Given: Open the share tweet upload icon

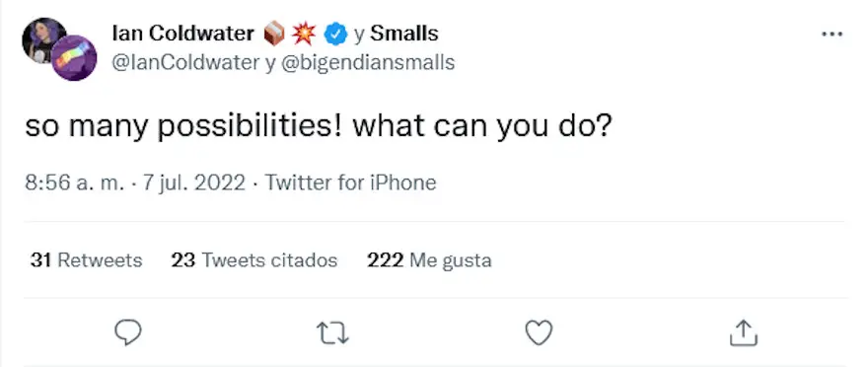Looking at the screenshot, I should 743,332.
